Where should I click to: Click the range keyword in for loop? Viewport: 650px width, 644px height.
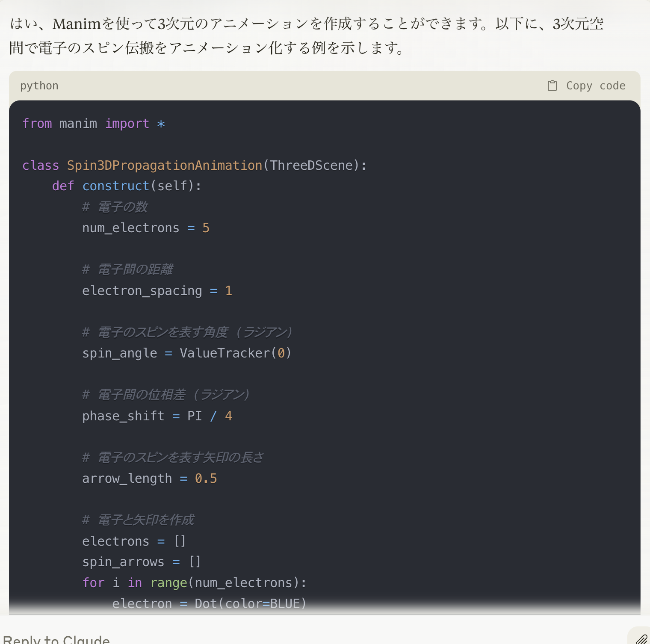168,583
